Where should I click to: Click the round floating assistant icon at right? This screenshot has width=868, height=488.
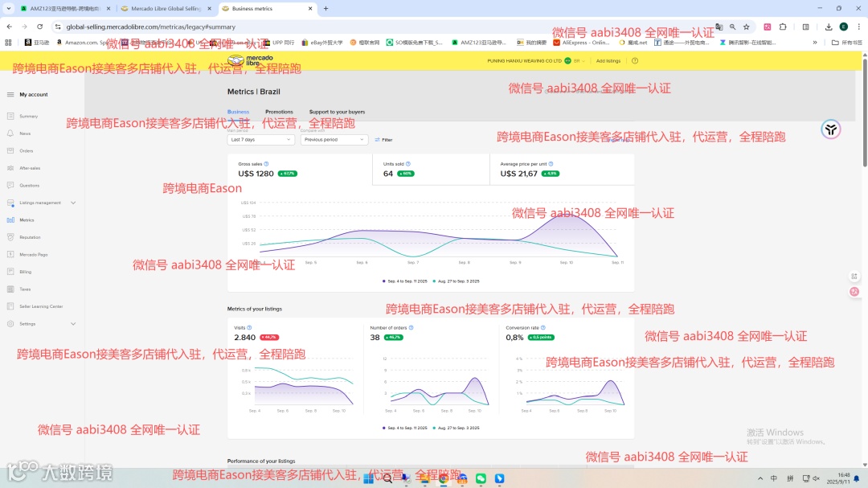pyautogui.click(x=830, y=129)
